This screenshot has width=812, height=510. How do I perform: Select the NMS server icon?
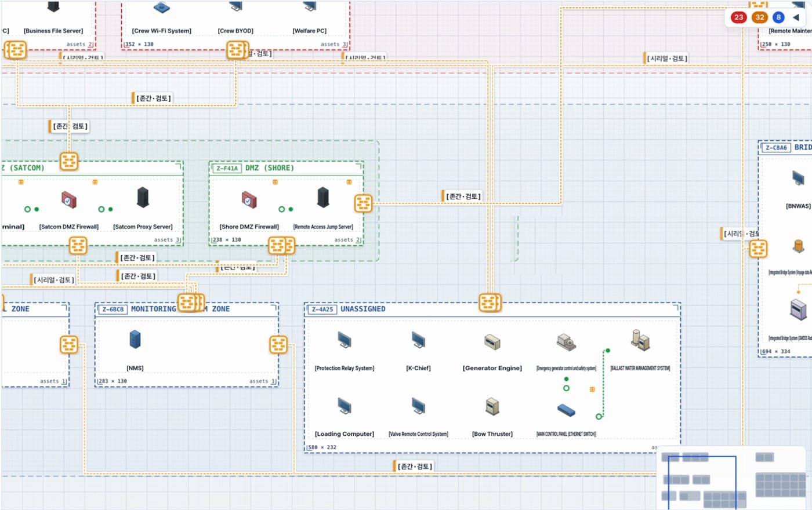(135, 340)
